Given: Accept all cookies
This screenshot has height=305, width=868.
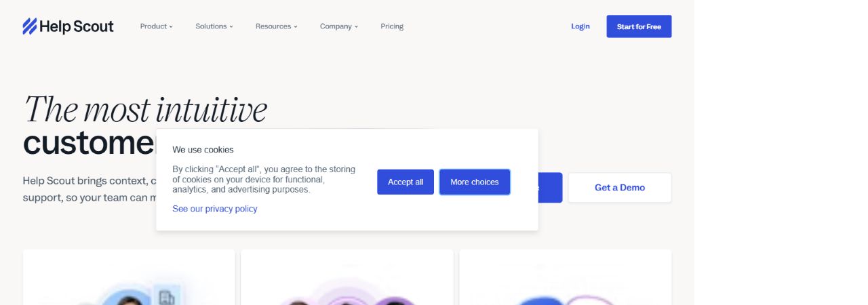Looking at the screenshot, I should point(406,182).
